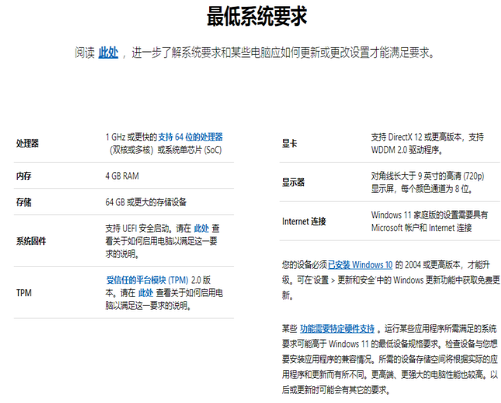Open the 功能需要特定硬件支持 link
This screenshot has width=501, height=403.
click(337, 329)
